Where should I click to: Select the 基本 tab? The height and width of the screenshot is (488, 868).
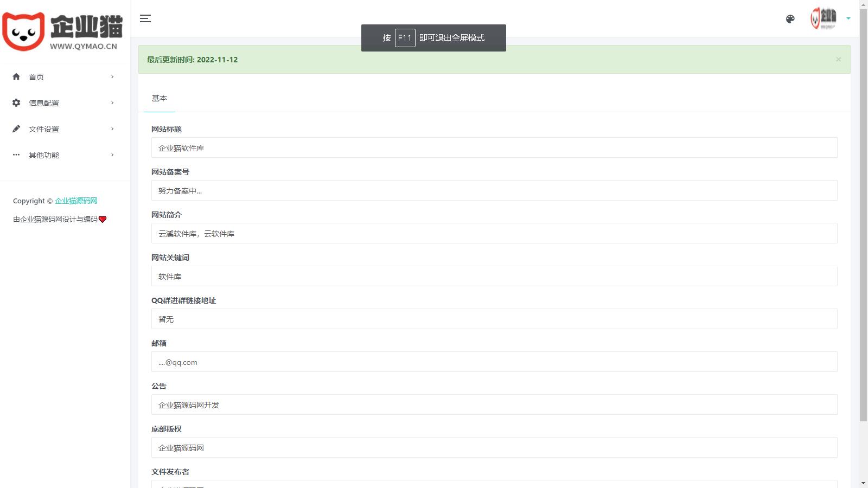159,98
